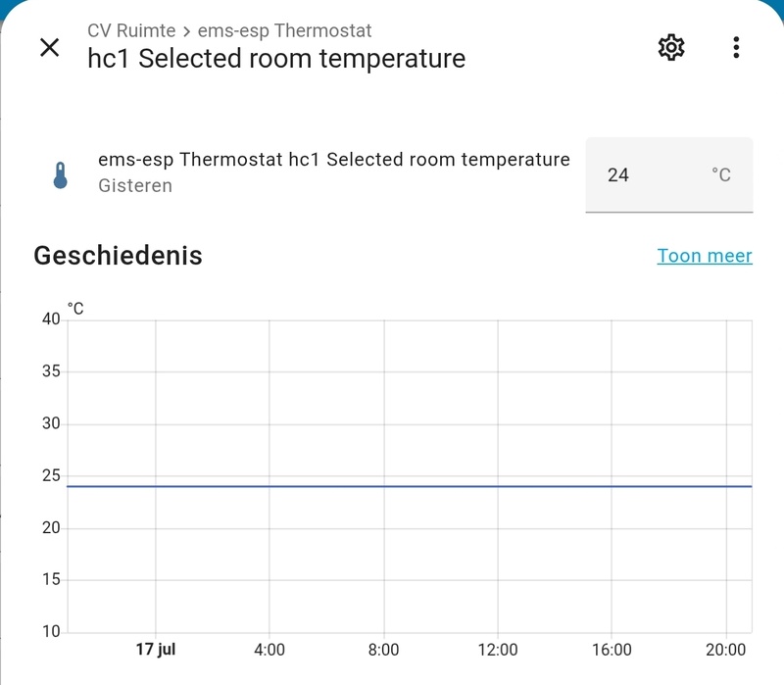The image size is (784, 685).
Task: Click the Geschiedenis heading
Action: click(118, 256)
